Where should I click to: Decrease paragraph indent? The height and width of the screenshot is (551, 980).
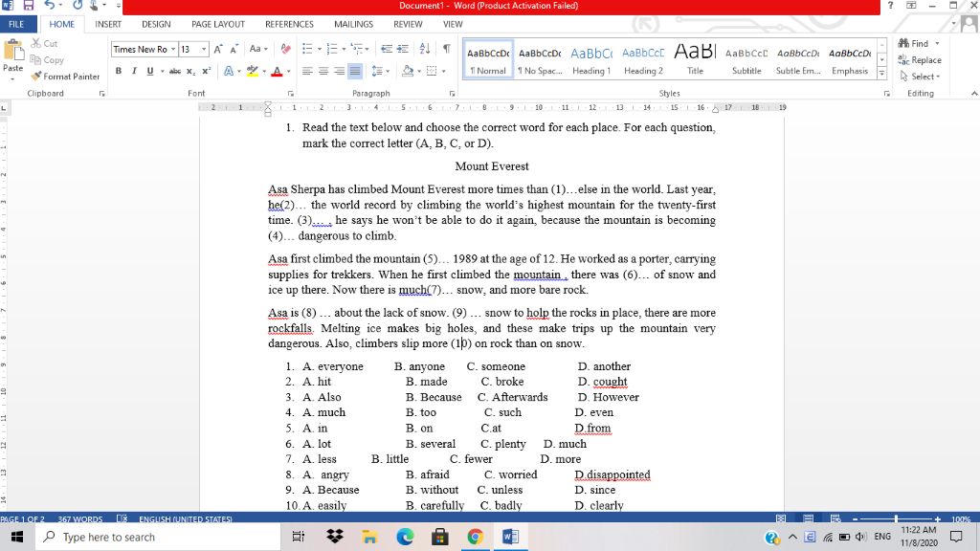click(x=387, y=49)
